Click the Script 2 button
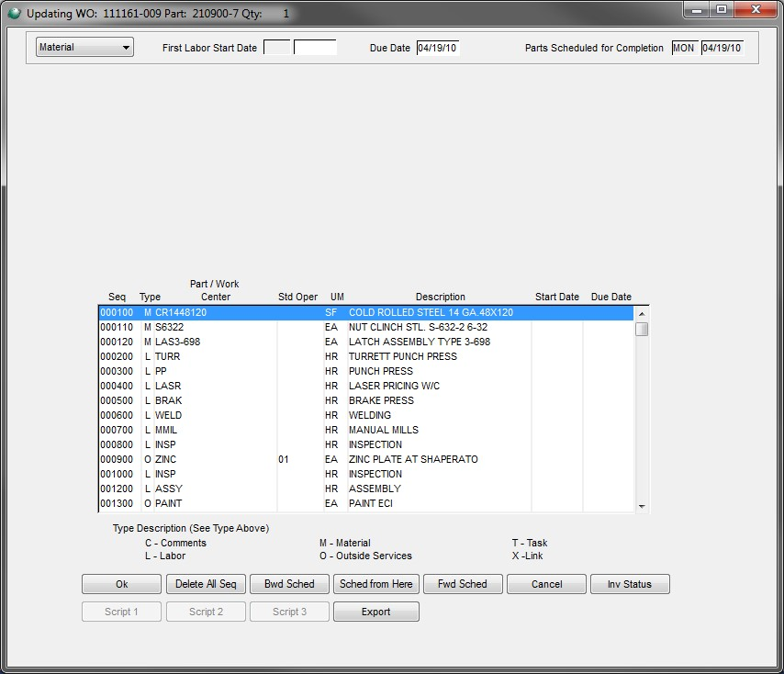 tap(206, 612)
